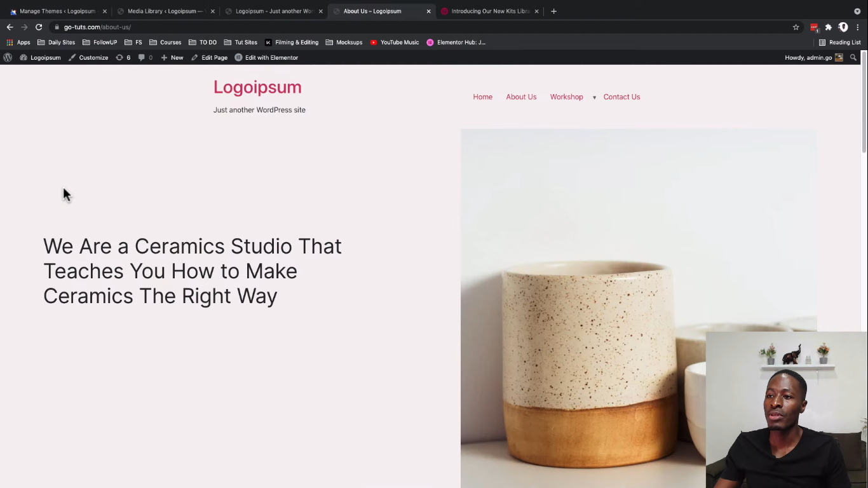Click the updates icon showing 6
This screenshot has height=488, width=868.
click(x=123, y=57)
